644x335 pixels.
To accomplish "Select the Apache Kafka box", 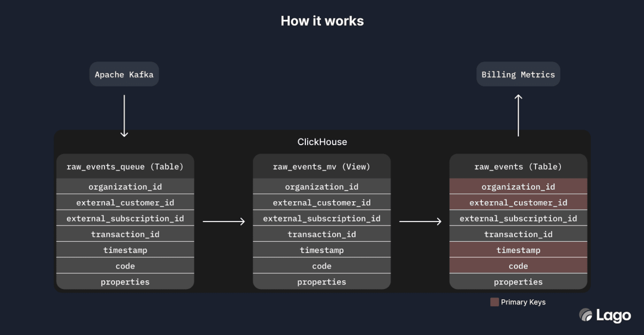I will click(x=124, y=75).
